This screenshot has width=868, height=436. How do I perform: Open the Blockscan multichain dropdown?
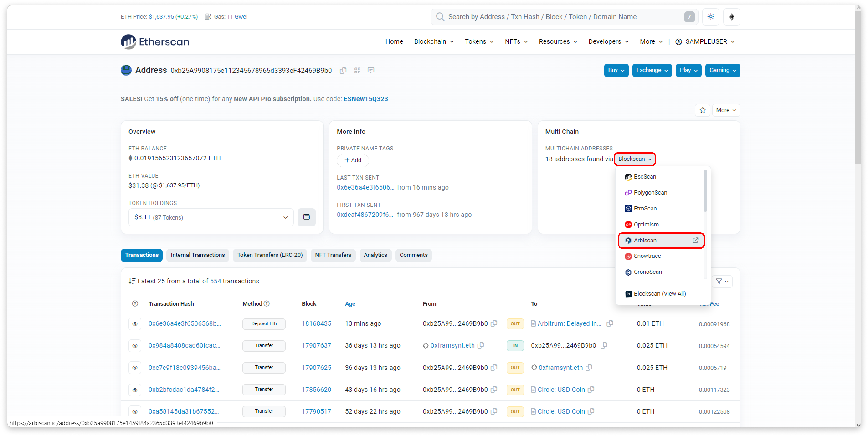(x=634, y=159)
